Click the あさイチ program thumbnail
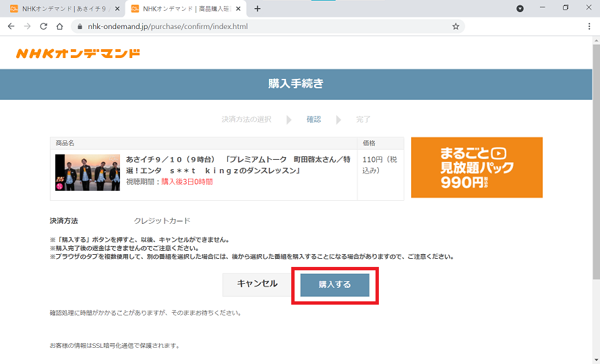Image resolution: width=600 pixels, height=364 pixels. [x=88, y=173]
